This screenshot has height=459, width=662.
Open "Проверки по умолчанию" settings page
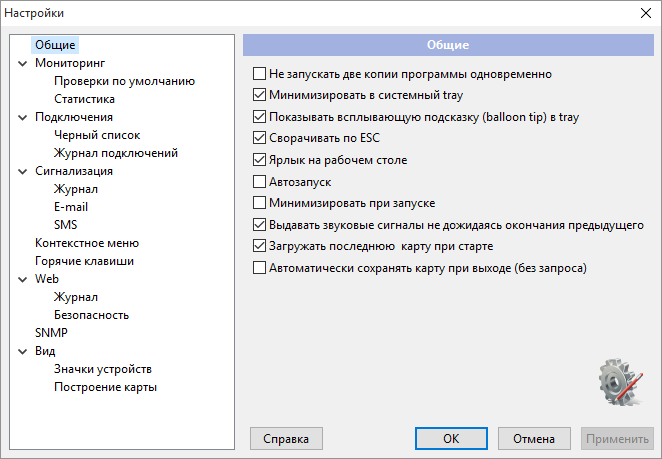coord(125,81)
